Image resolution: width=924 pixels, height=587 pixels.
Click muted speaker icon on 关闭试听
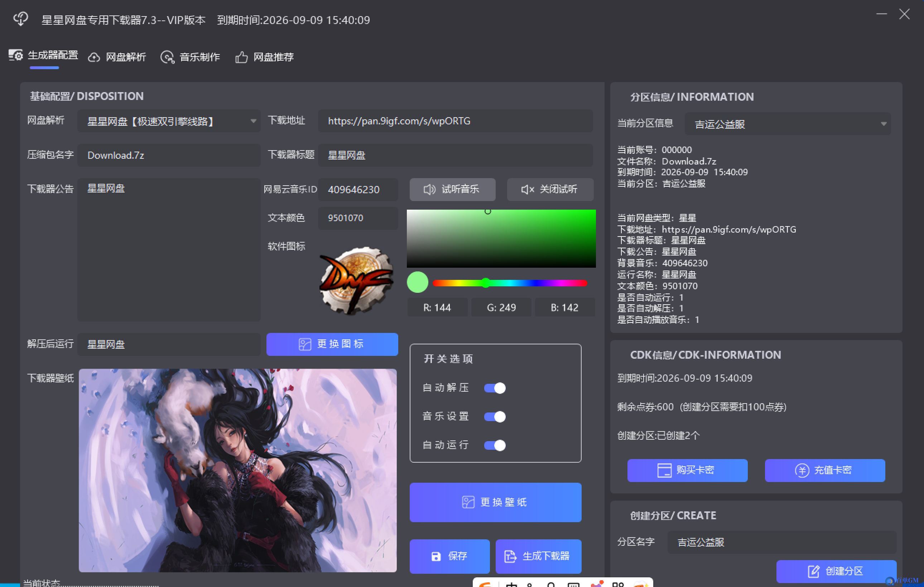[x=527, y=189]
